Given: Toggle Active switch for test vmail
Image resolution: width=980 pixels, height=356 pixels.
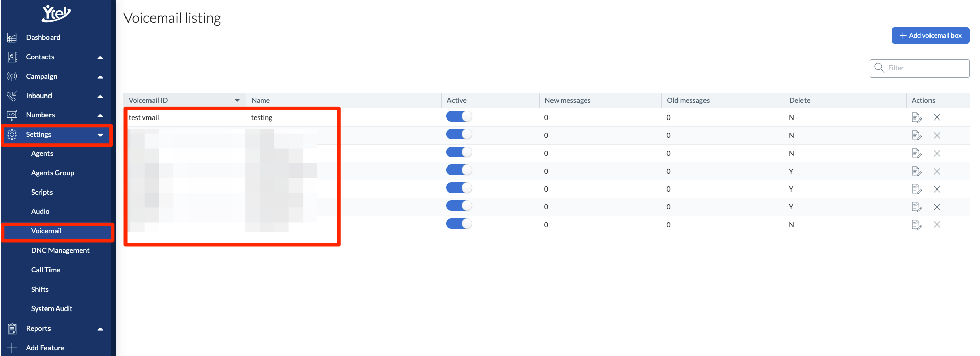Looking at the screenshot, I should [459, 116].
